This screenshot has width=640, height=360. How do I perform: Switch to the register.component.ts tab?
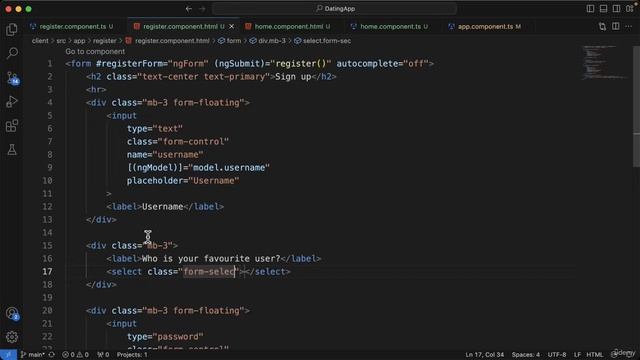pos(72,27)
